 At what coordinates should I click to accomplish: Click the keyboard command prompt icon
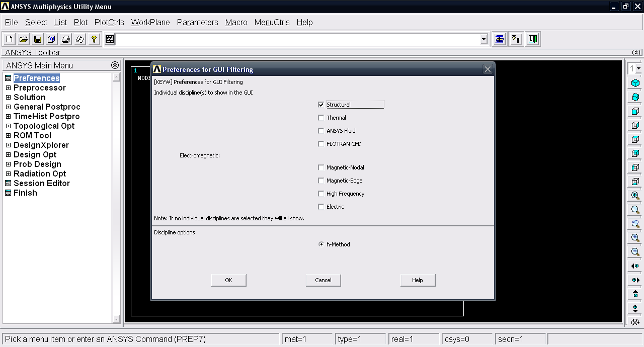(x=110, y=39)
